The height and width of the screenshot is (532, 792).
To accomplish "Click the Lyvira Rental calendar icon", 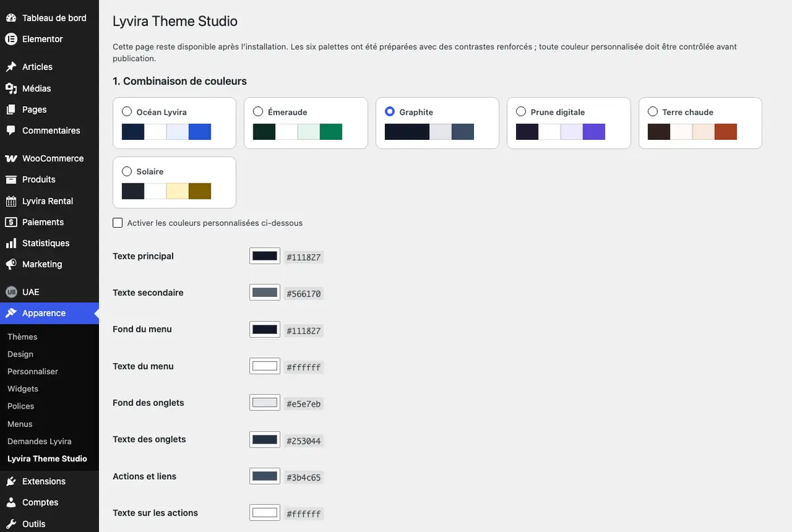I will (x=11, y=201).
